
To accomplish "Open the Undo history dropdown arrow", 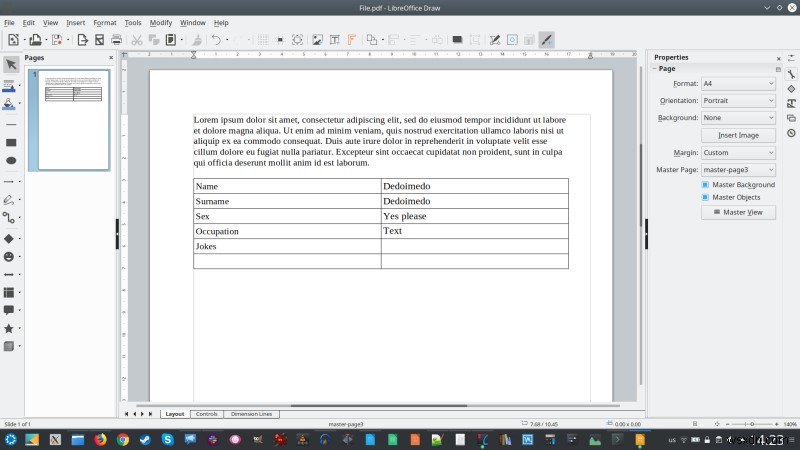I will tap(227, 40).
